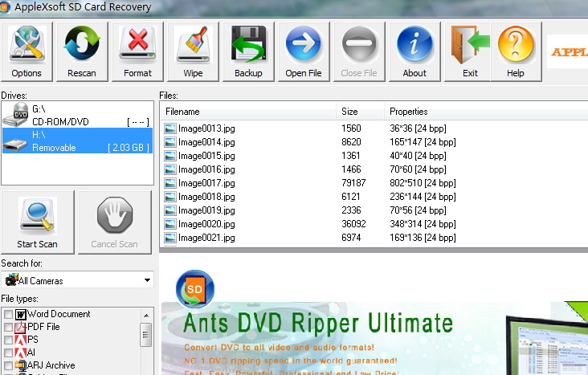Select Image0020.jpg file icon
The height and width of the screenshot is (375, 588).
point(169,224)
